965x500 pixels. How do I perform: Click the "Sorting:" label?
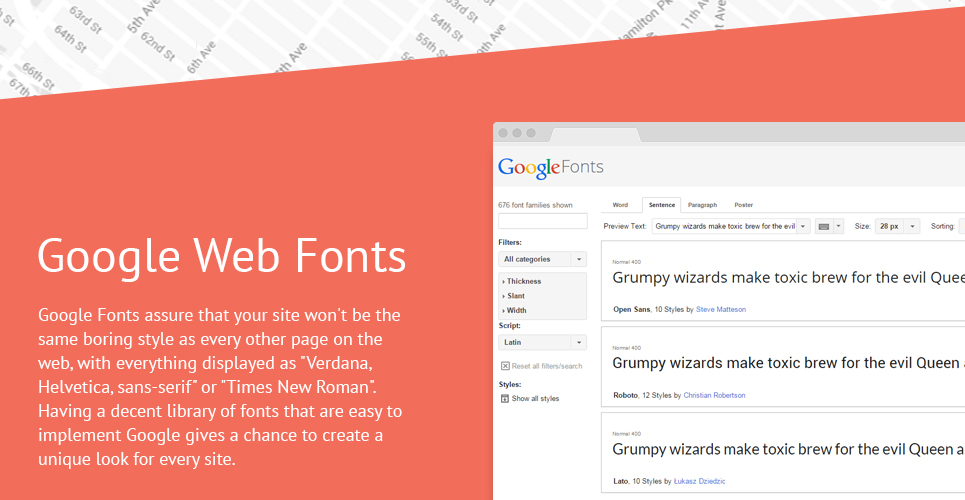point(943,227)
